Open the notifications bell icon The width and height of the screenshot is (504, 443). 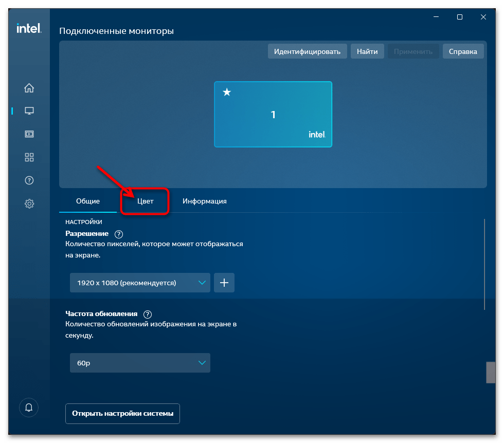(29, 408)
